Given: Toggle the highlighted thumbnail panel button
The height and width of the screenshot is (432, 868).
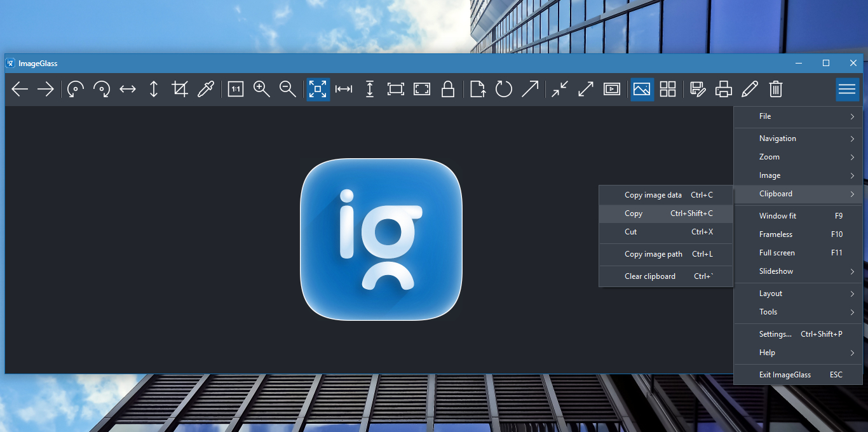Looking at the screenshot, I should (642, 90).
